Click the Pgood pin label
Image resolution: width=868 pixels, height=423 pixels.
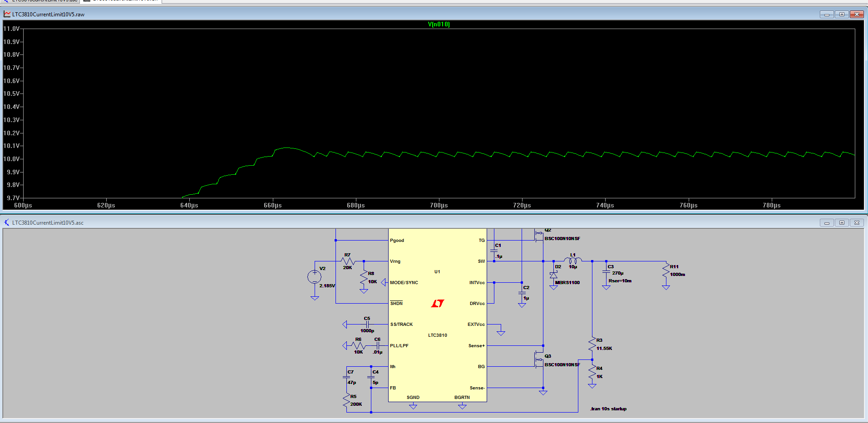point(397,241)
